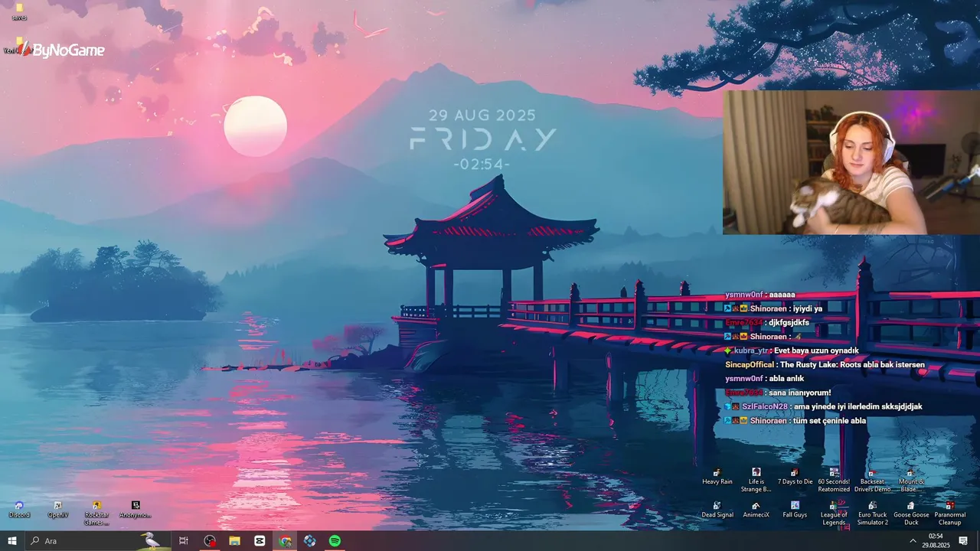Select the Fall Guys desktop icon
The width and height of the screenshot is (980, 551).
point(795,510)
